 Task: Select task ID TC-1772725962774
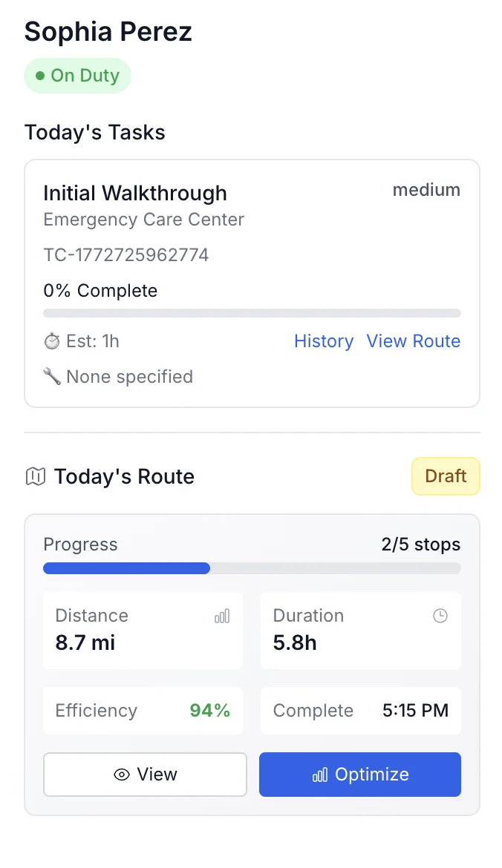tap(126, 254)
